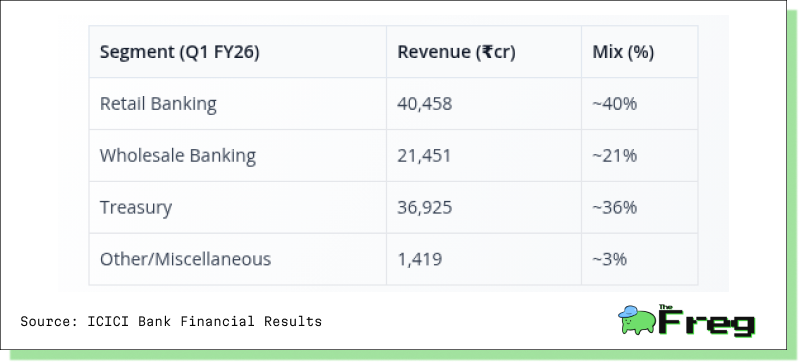Click the ~3% mix cell
The width and height of the screenshot is (799, 362).
[609, 259]
